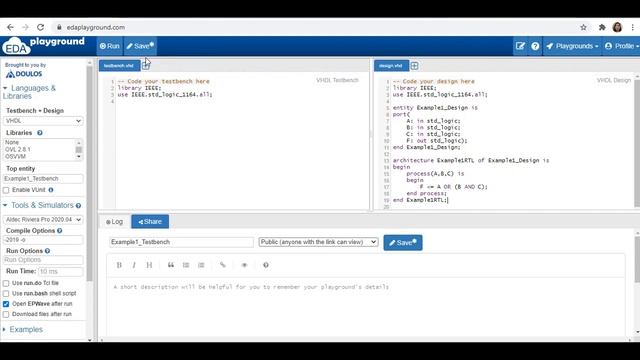Open the Chrome profile avatar
This screenshot has width=640, height=360.
(x=617, y=27)
